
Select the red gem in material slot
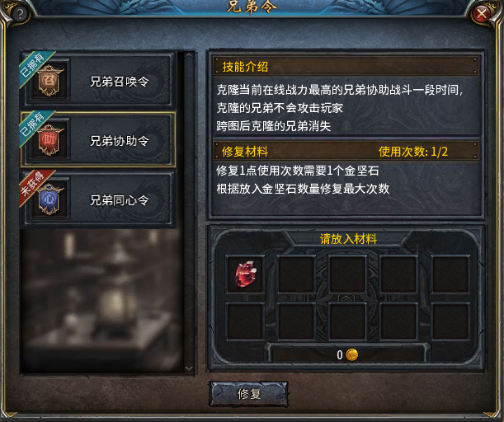click(246, 274)
